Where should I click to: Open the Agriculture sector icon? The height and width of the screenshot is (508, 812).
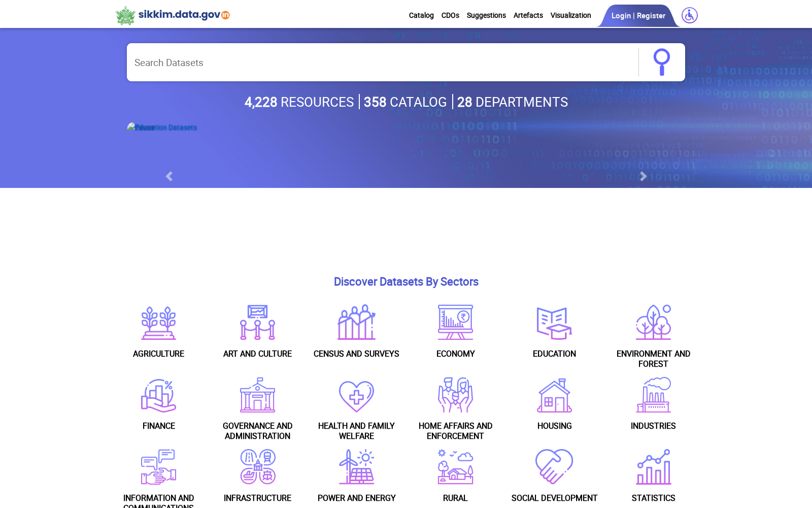(158, 323)
